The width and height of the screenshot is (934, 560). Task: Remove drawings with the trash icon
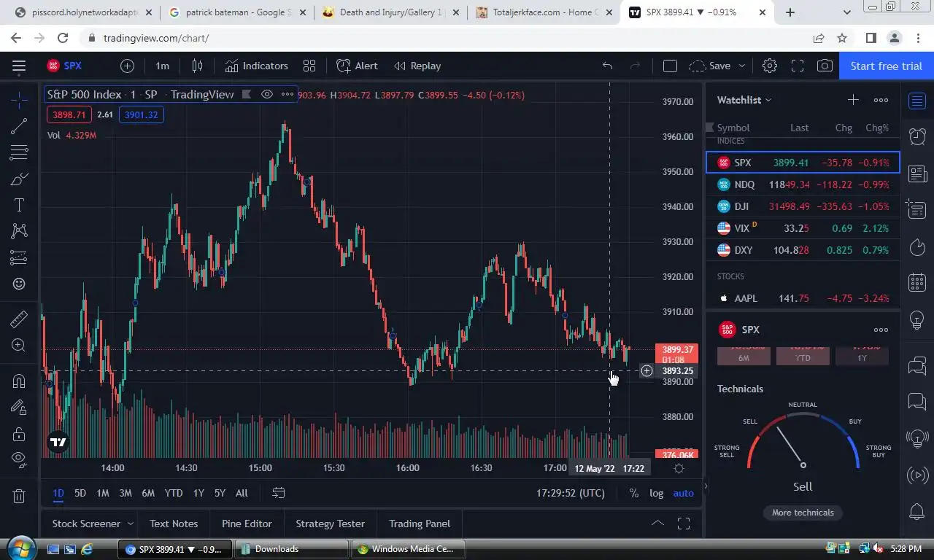(19, 496)
